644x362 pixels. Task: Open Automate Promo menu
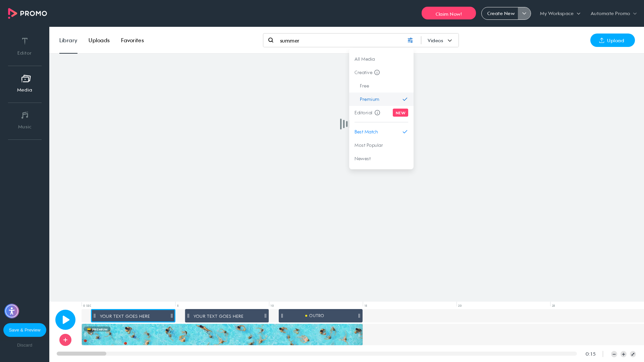pos(613,13)
